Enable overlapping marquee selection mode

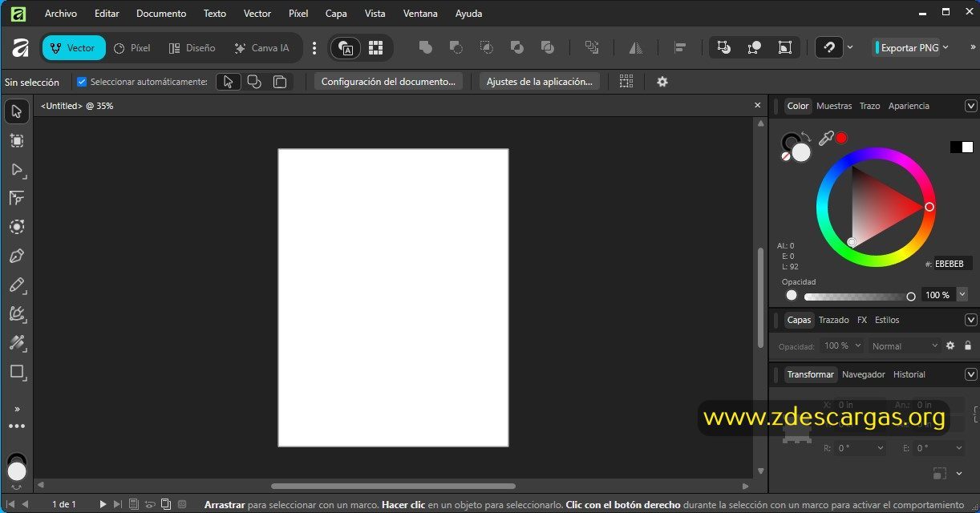click(x=254, y=82)
